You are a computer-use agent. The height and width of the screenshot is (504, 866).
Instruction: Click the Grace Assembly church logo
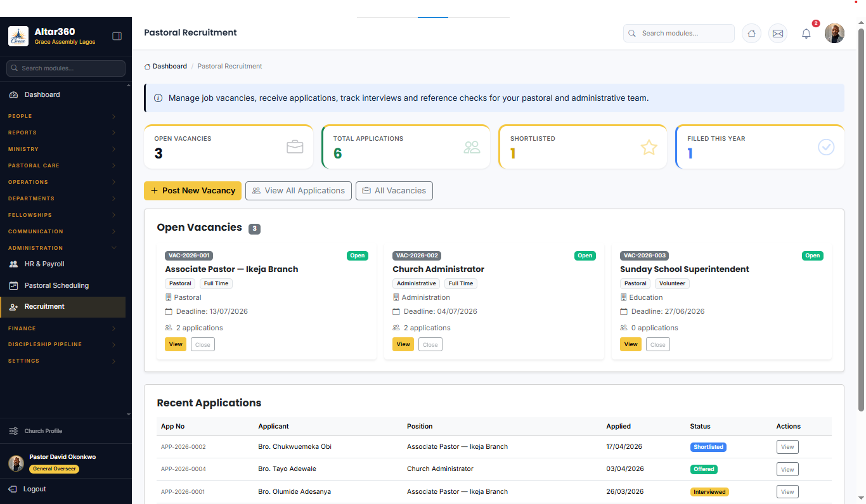18,36
